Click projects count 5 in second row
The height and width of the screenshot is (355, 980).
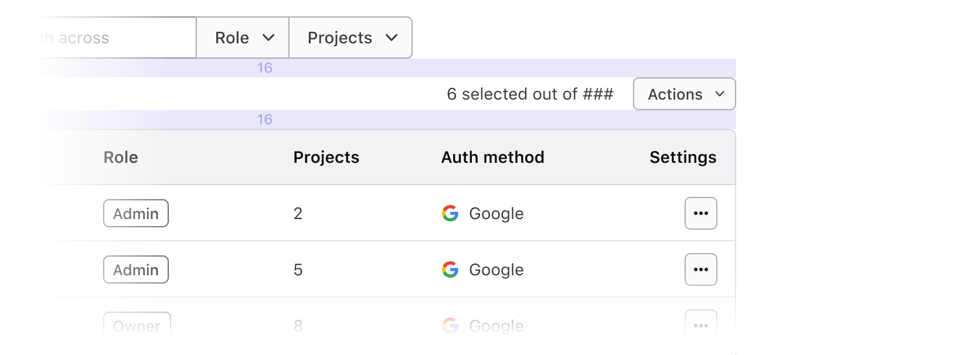coord(298,270)
